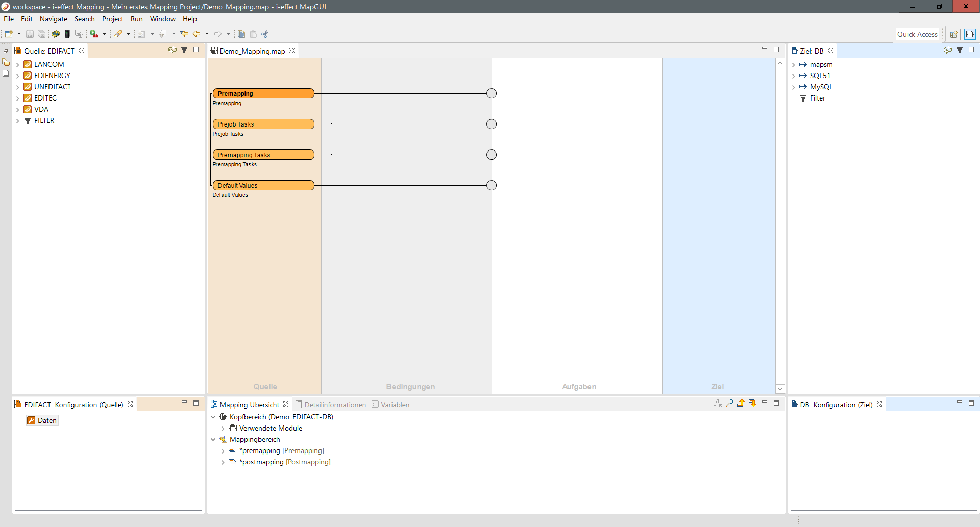Screen dimensions: 980x527
Task: Open the Project menu
Action: coord(112,19)
